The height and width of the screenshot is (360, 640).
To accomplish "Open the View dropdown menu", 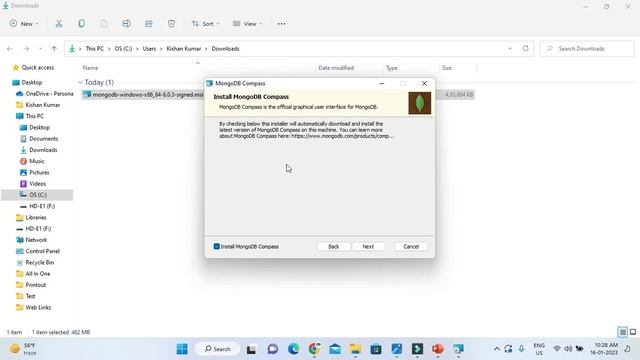I will pos(247,24).
